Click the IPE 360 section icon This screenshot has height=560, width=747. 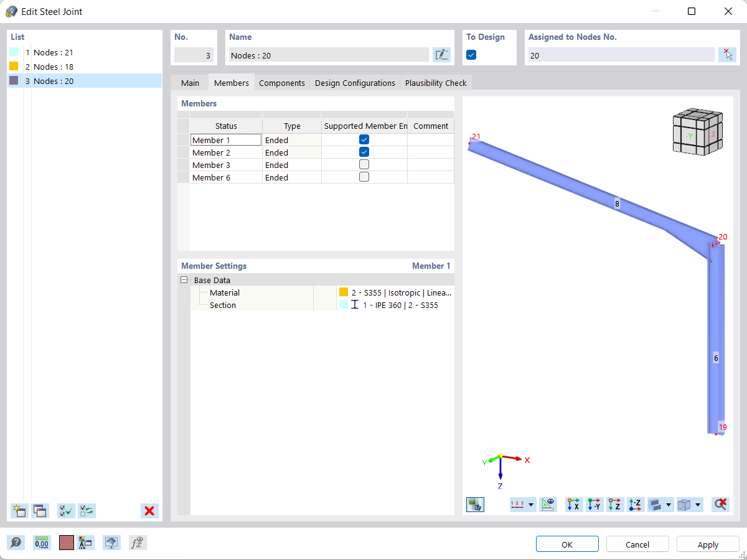coord(355,305)
